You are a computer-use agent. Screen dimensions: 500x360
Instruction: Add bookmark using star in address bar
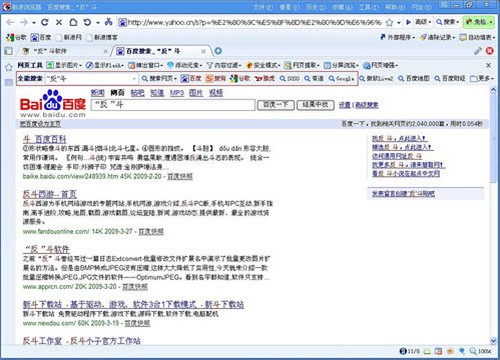(x=389, y=23)
